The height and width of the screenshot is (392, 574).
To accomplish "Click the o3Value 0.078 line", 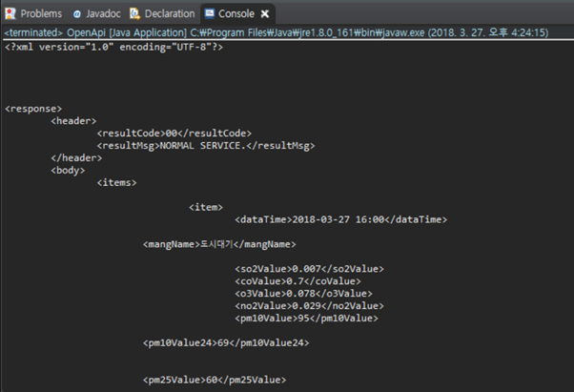I will [303, 294].
